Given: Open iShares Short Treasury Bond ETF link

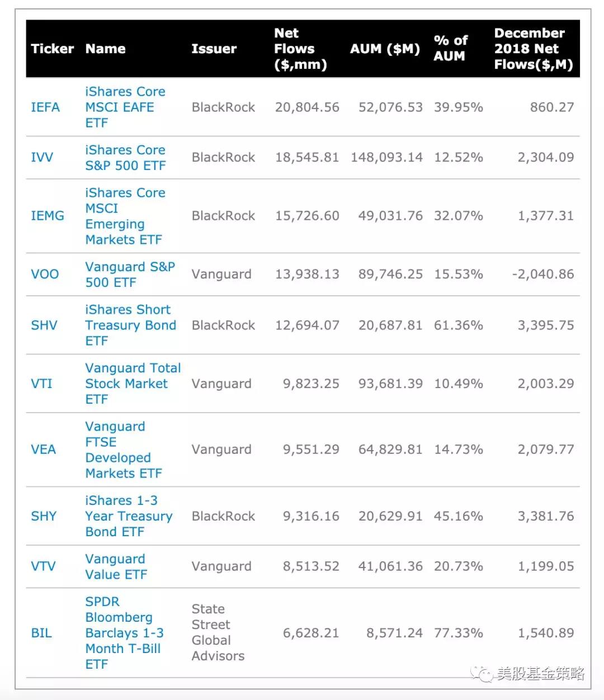Looking at the screenshot, I should (x=130, y=325).
